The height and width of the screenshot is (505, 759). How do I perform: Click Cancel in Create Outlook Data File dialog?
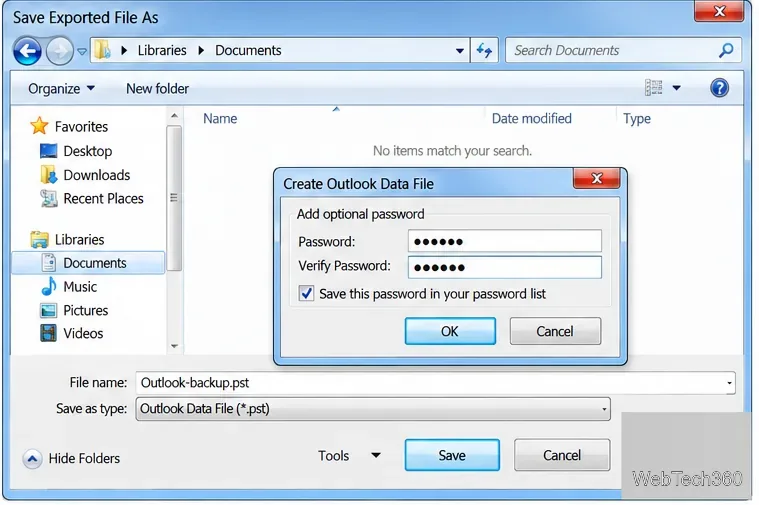555,331
